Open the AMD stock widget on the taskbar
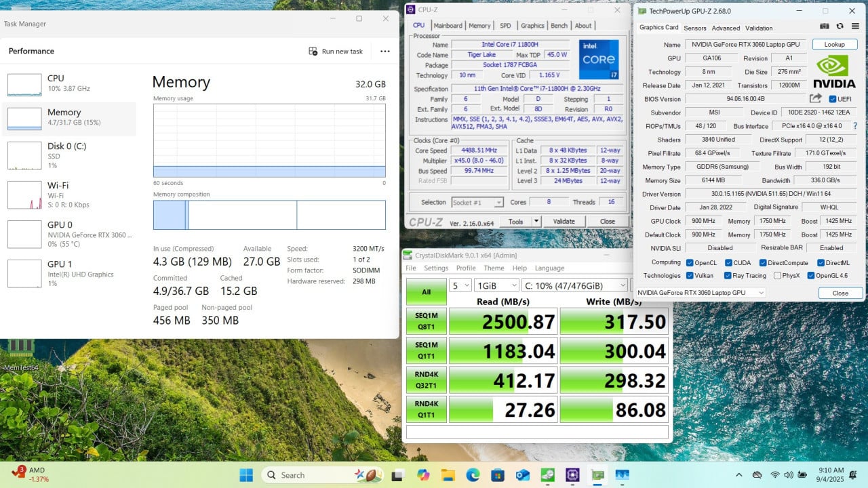 [30, 474]
